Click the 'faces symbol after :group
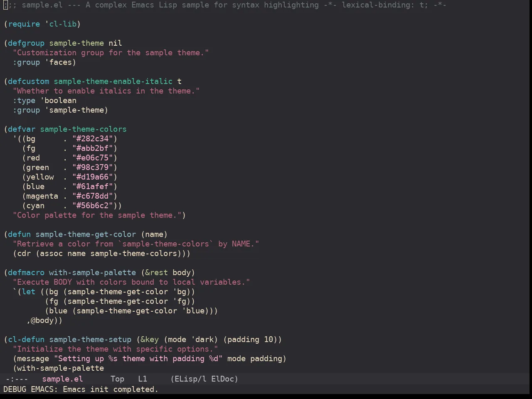This screenshot has height=399, width=532. coord(58,62)
